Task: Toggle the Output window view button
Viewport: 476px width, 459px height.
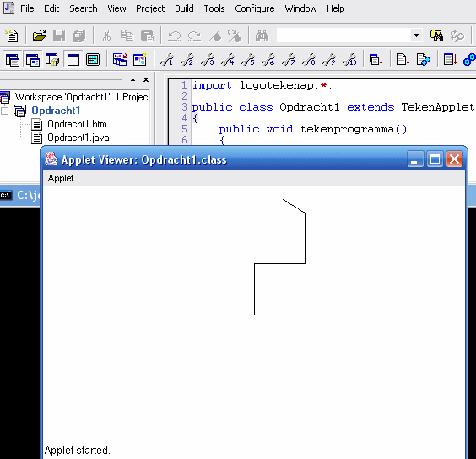Action: click(x=73, y=60)
